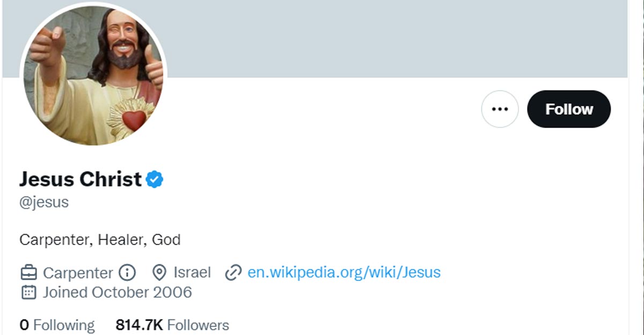
Task: Click the @jesus handle text
Action: (44, 202)
